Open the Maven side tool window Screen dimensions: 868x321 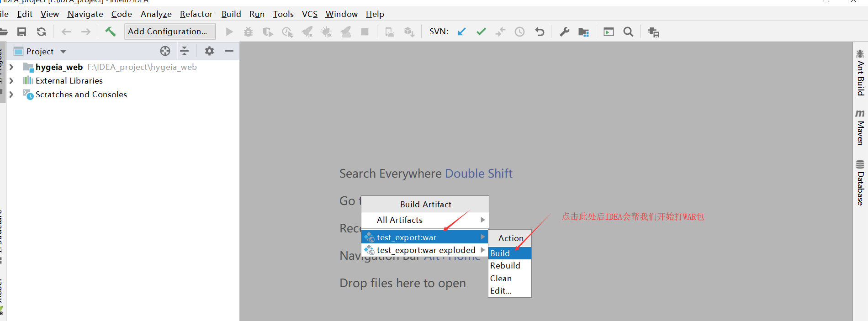pos(860,127)
